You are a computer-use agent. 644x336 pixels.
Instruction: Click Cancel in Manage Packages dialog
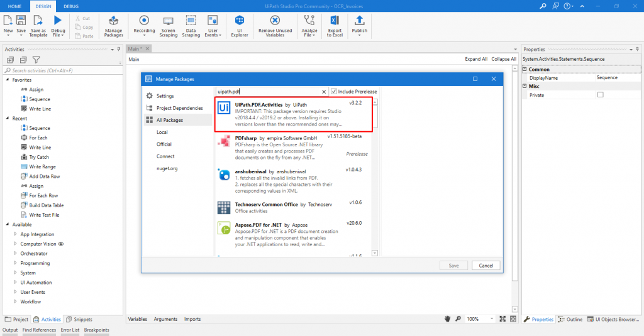(486, 266)
